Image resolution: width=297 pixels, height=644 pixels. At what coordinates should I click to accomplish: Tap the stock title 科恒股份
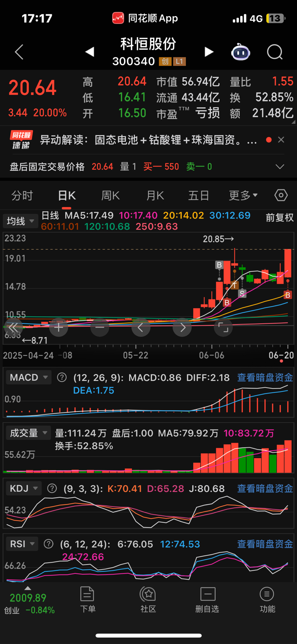148,44
